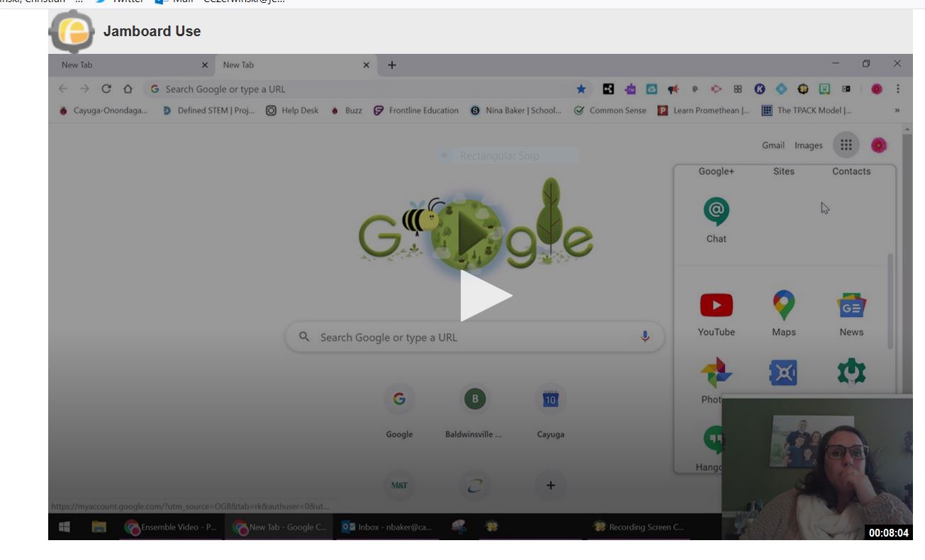Viewport: 925px width, 560px height.
Task: Click the browser home button
Action: point(128,89)
